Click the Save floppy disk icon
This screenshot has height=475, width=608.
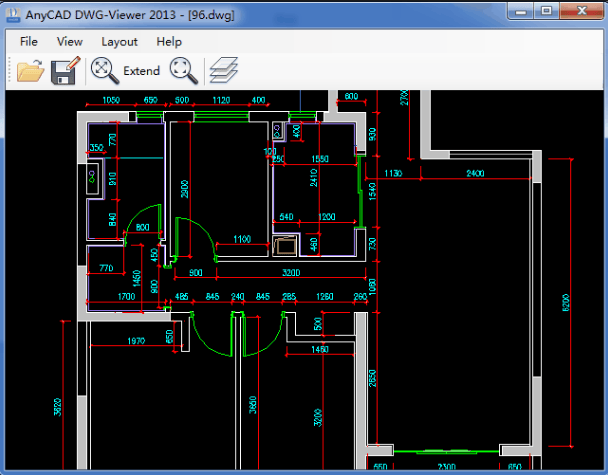click(66, 70)
